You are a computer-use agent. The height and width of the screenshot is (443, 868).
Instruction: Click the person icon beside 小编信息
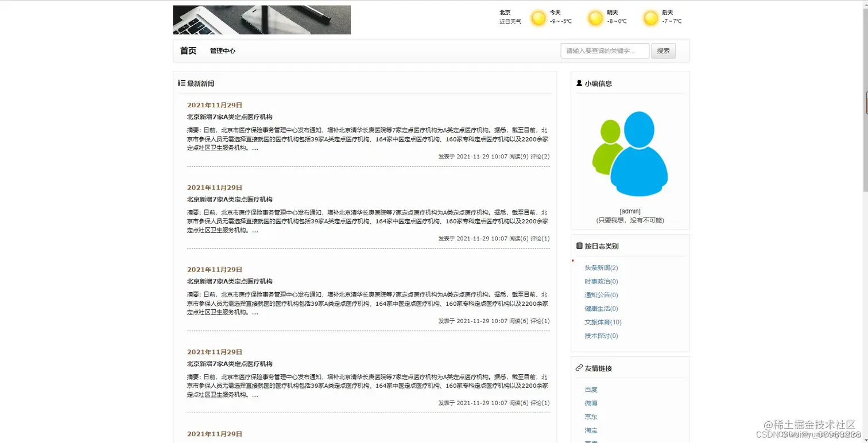point(579,83)
